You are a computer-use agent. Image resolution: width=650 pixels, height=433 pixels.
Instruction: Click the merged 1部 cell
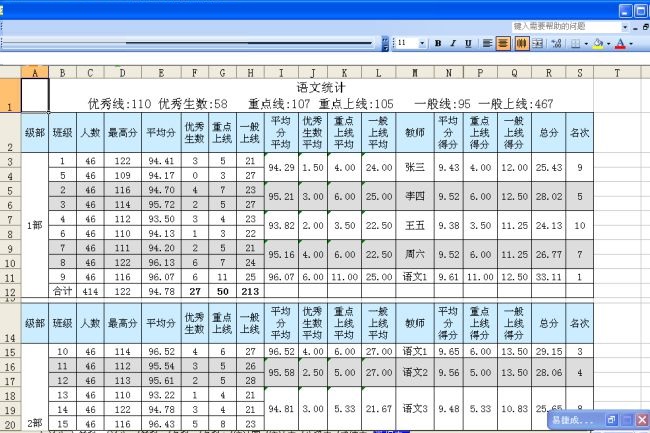pyautogui.click(x=35, y=225)
